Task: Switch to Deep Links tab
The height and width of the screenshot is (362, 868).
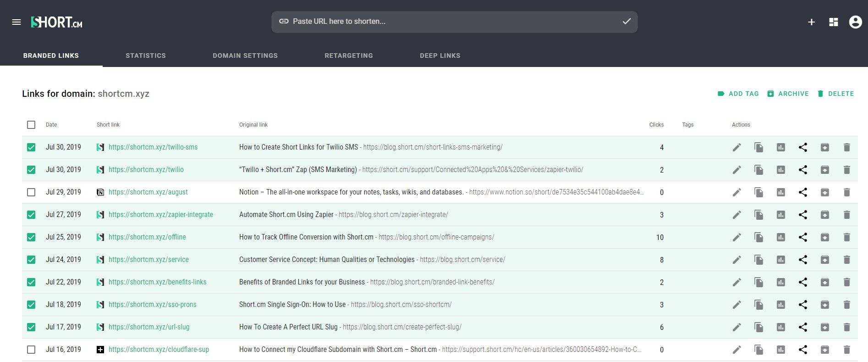Action: (x=440, y=56)
